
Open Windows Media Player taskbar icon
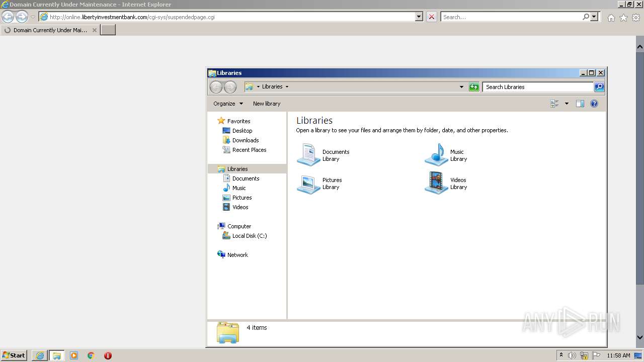coord(74,355)
